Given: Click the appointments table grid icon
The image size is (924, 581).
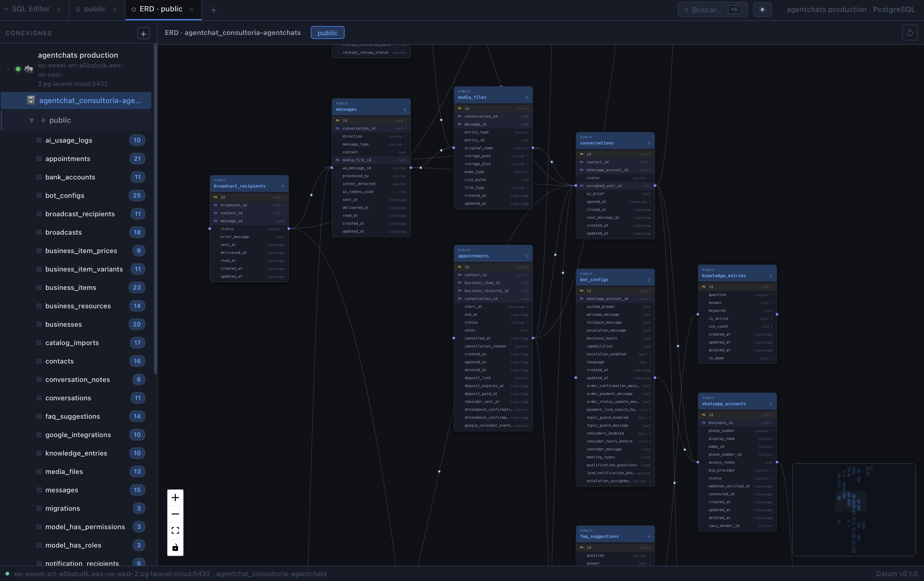Looking at the screenshot, I should 526,256.
